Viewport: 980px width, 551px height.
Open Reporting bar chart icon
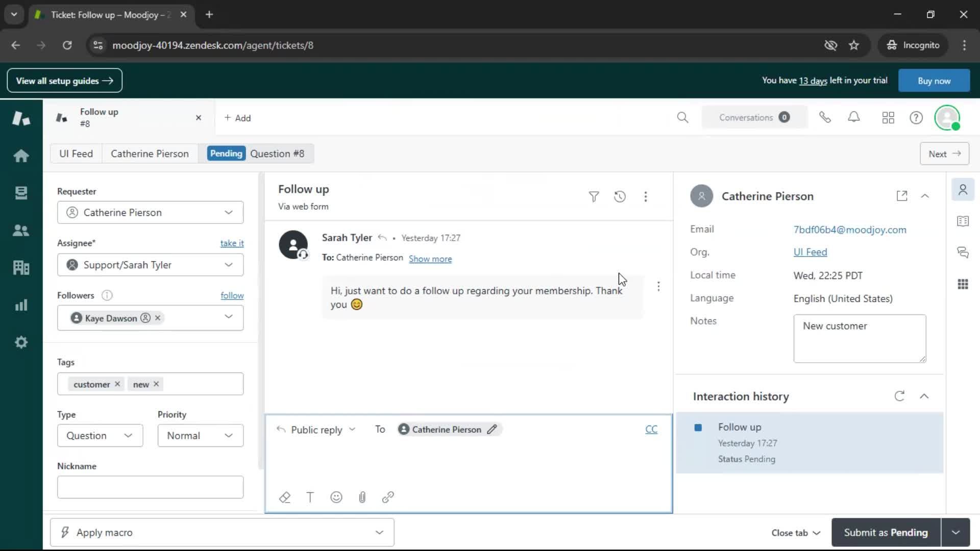(21, 305)
